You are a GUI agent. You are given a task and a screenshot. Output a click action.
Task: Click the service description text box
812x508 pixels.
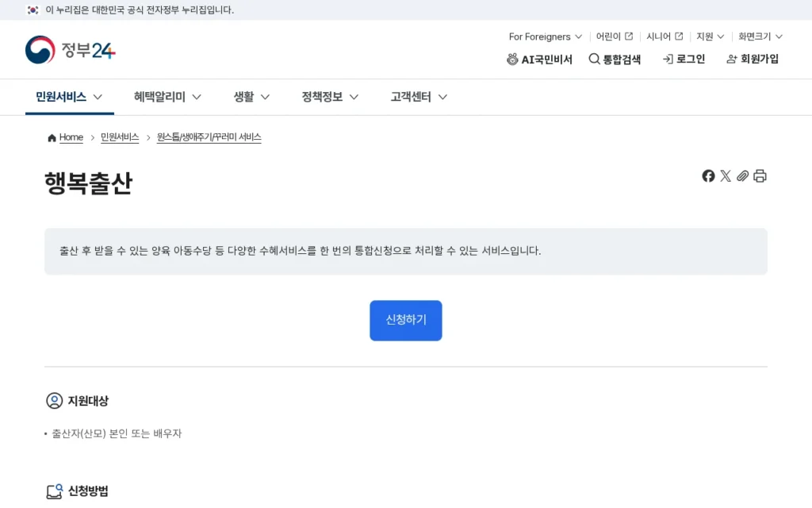tap(406, 252)
